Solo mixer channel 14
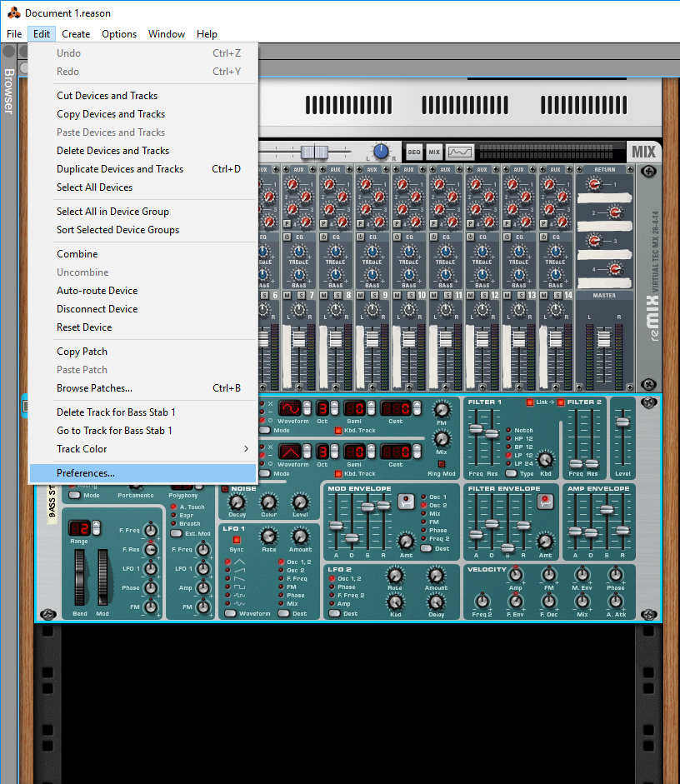 (x=558, y=296)
